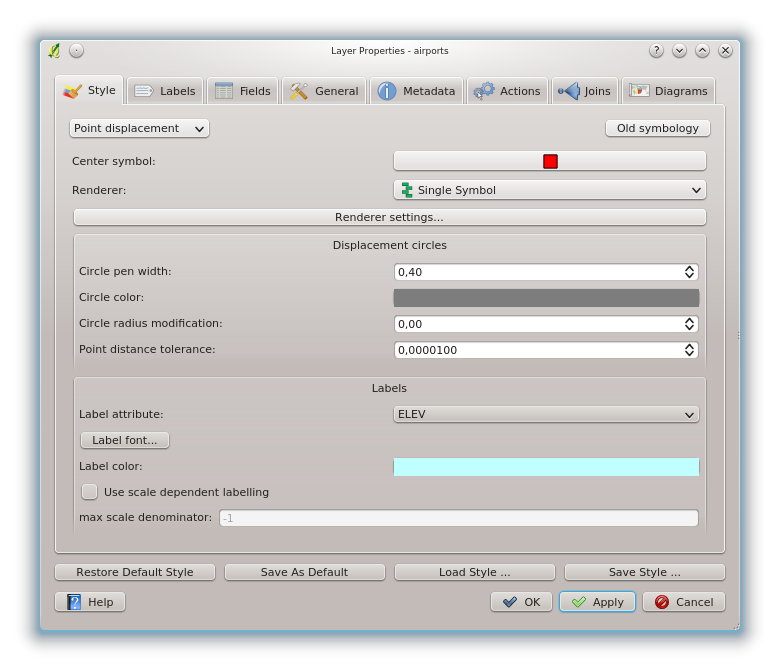Click the Point distance tolerance field
The image size is (780, 670).
(538, 350)
